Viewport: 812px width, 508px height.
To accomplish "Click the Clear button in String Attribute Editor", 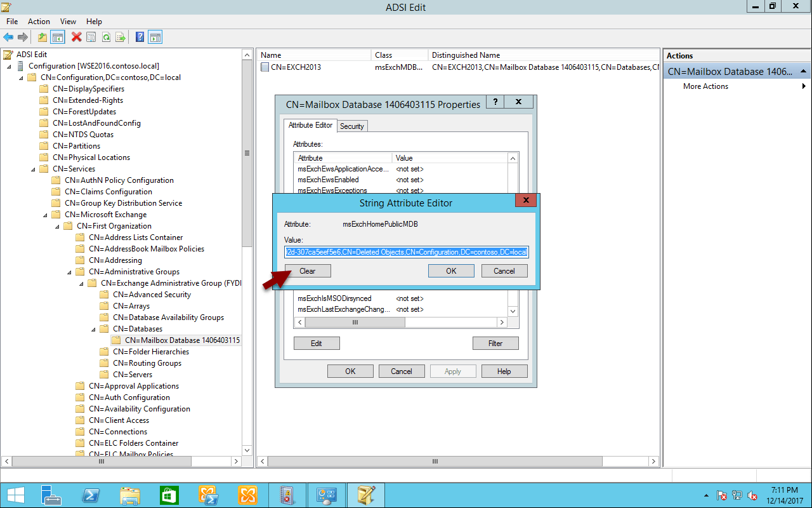I will coord(308,271).
